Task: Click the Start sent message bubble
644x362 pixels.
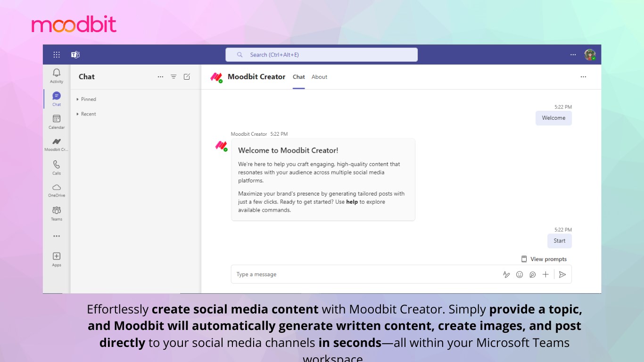Action: (560, 241)
